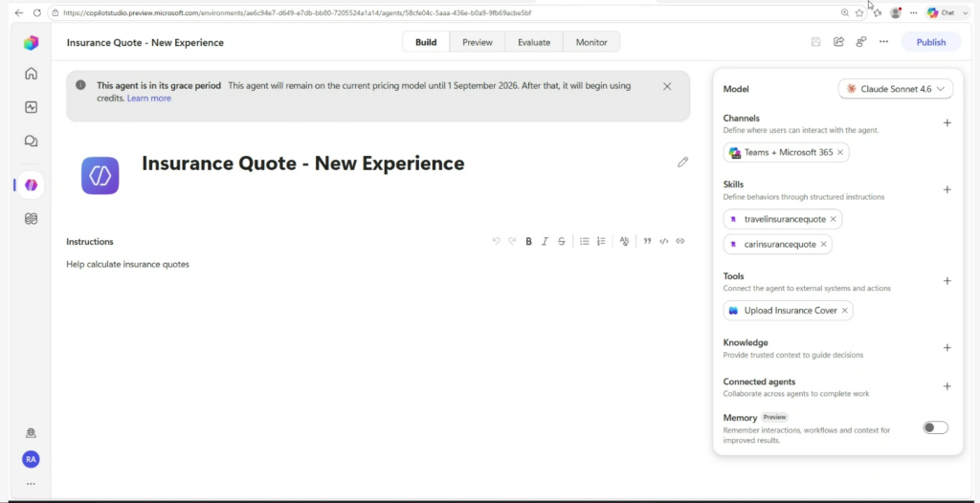Remove the Upload Insurance Cover tool
Viewport: 980px width, 503px height.
tap(844, 311)
